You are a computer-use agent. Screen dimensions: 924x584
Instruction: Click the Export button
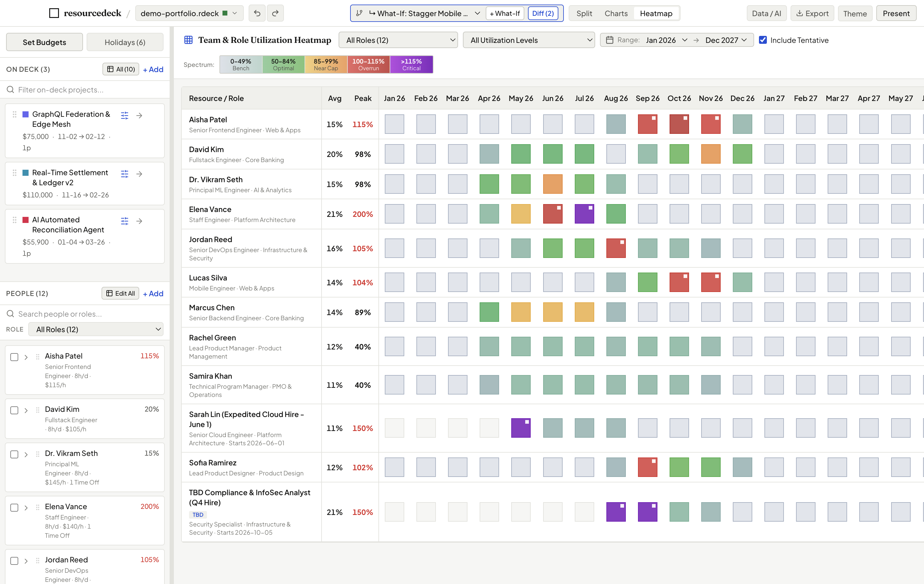(812, 13)
